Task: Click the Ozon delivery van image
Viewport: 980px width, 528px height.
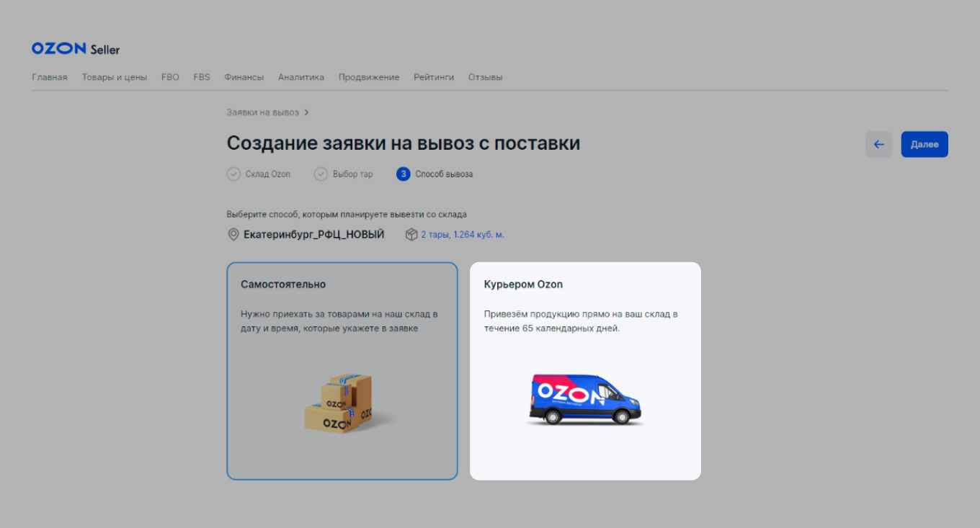Action: click(586, 400)
